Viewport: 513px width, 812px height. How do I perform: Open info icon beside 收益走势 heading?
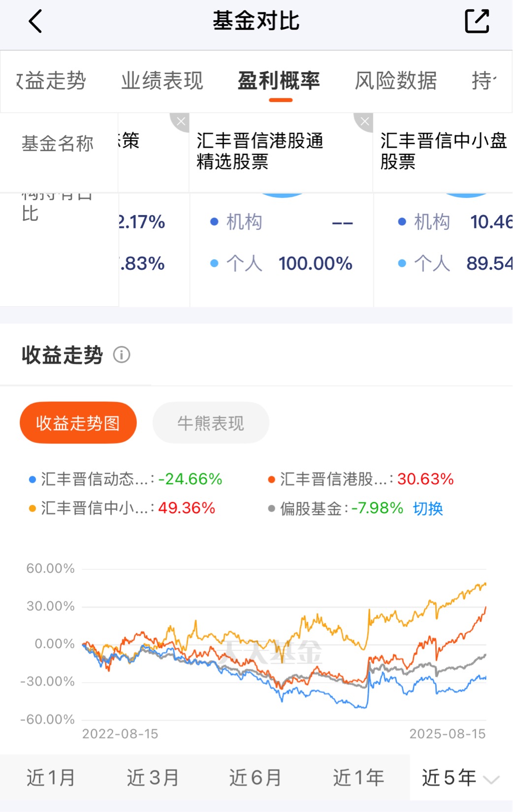122,354
